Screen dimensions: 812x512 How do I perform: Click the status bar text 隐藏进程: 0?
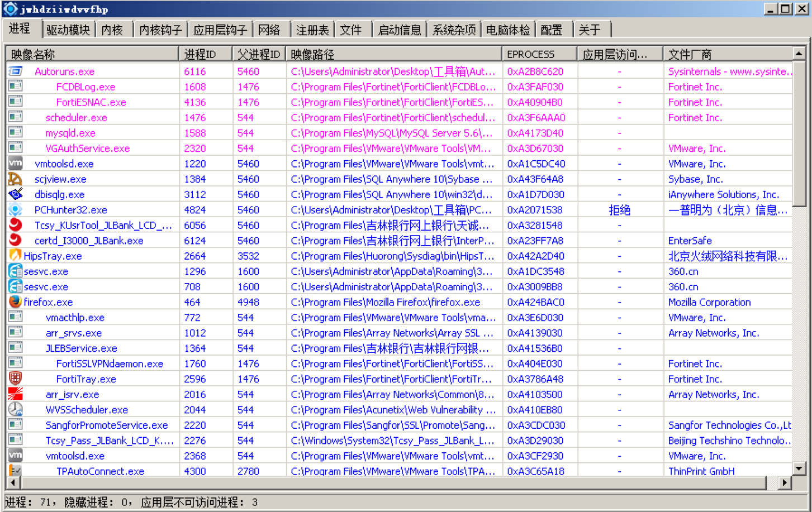click(97, 502)
